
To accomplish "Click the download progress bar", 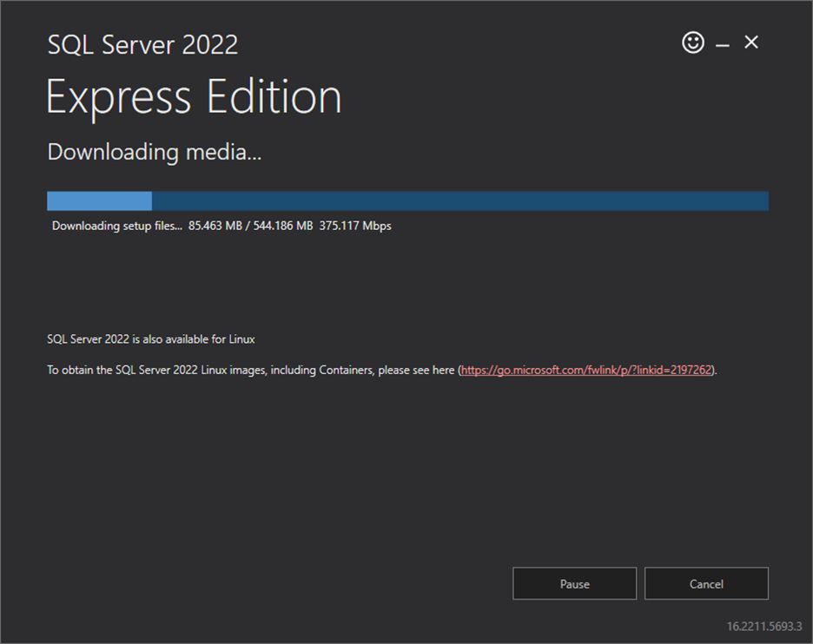I will tap(407, 201).
